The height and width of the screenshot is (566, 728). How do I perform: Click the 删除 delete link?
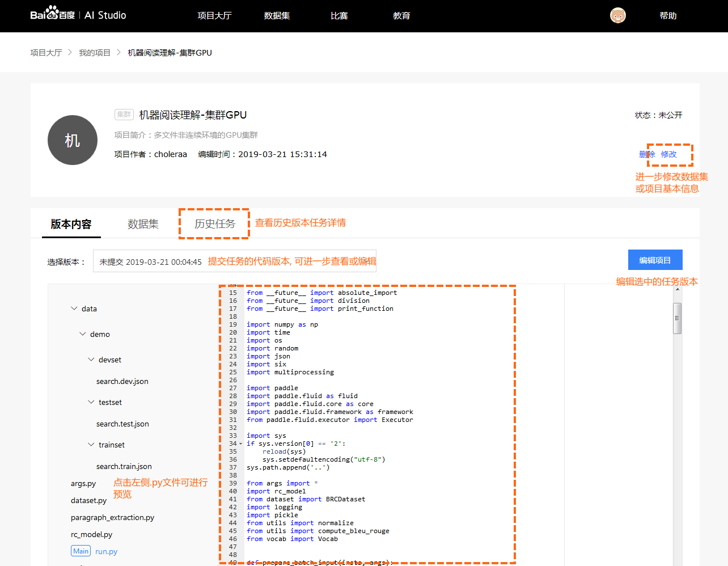(x=647, y=154)
